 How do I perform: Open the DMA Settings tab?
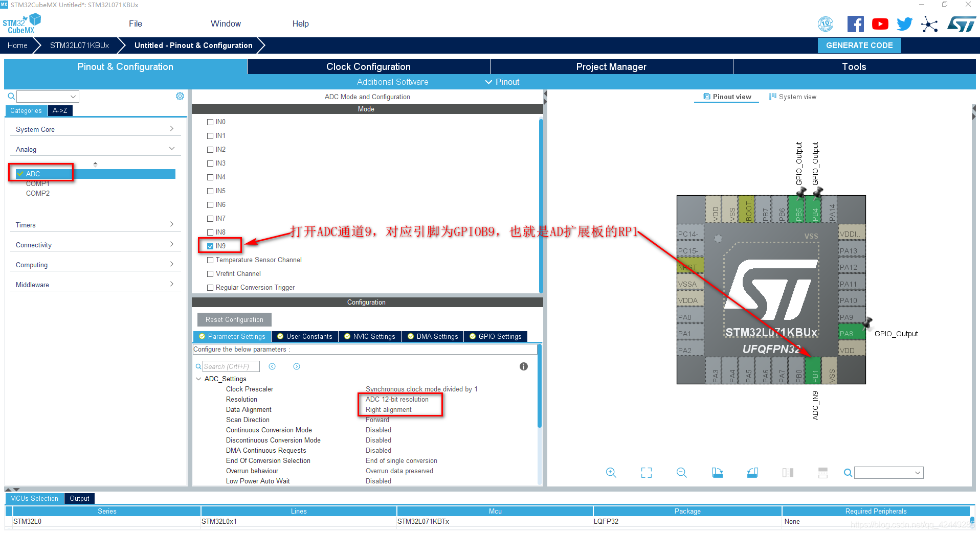tap(432, 336)
